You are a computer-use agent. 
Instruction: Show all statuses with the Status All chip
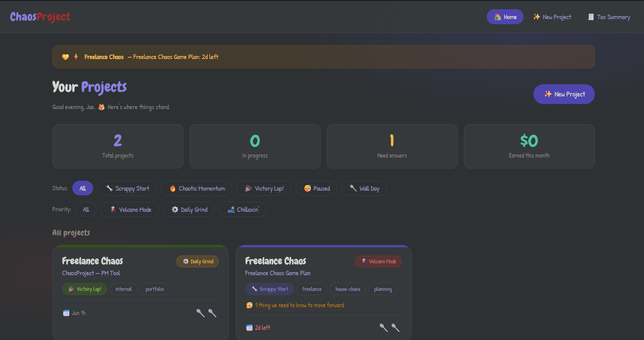point(83,188)
